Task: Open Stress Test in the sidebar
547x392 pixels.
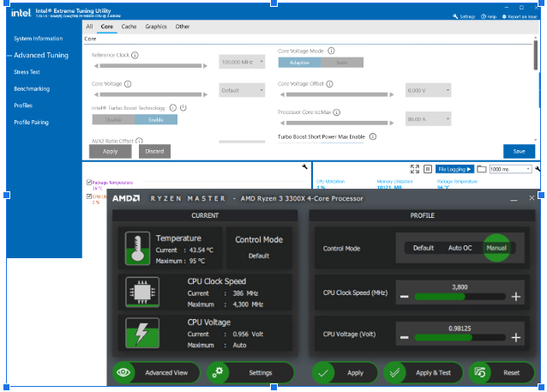Action: coord(27,72)
